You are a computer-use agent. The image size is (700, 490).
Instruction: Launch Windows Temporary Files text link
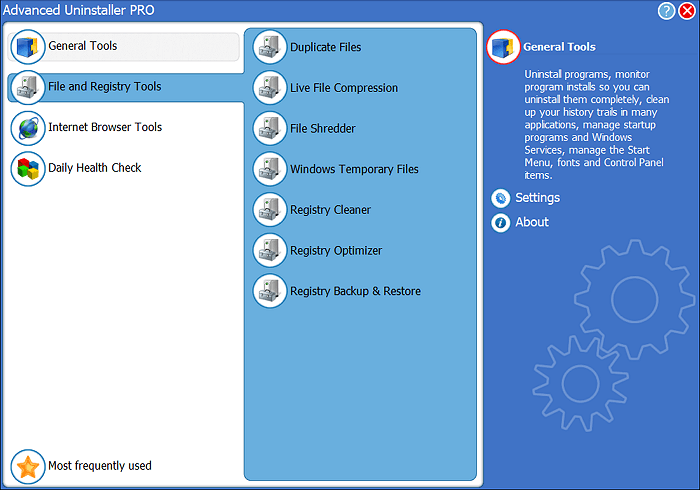[354, 169]
